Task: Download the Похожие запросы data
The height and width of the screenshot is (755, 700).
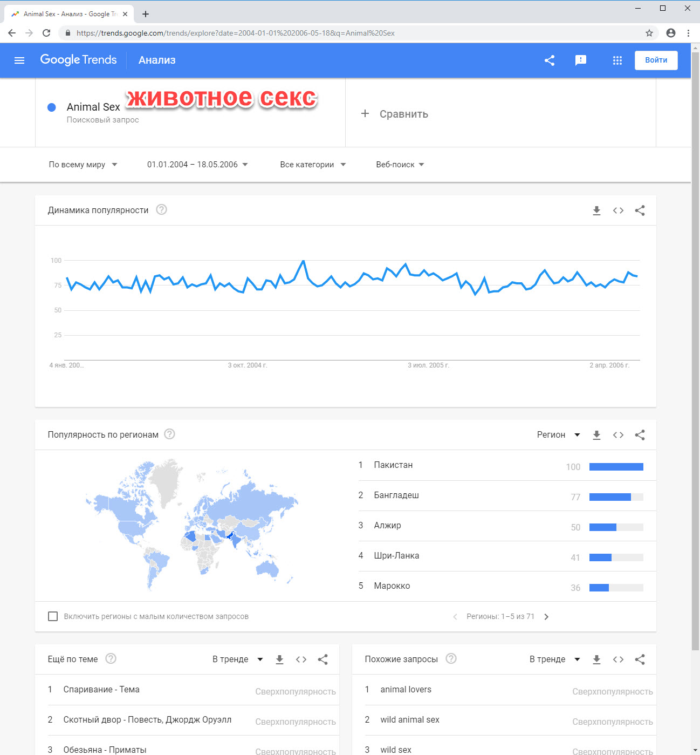Action: click(596, 659)
